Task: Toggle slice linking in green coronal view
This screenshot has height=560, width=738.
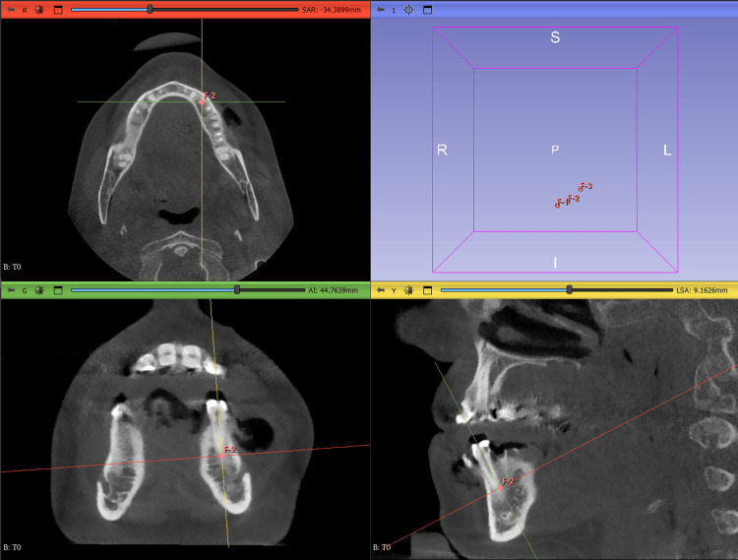Action: point(39,290)
